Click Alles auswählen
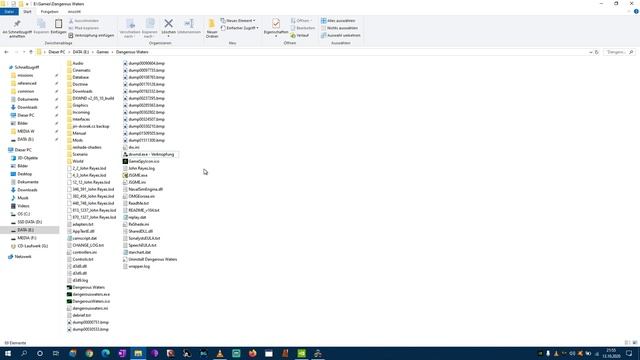 [338, 20]
